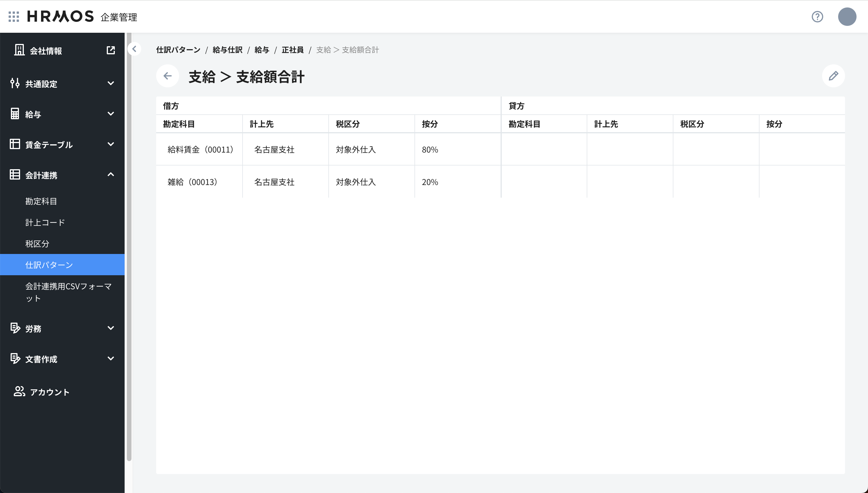This screenshot has width=868, height=493.
Task: Click the 80% 按分 value for 給料賃金
Action: point(430,149)
